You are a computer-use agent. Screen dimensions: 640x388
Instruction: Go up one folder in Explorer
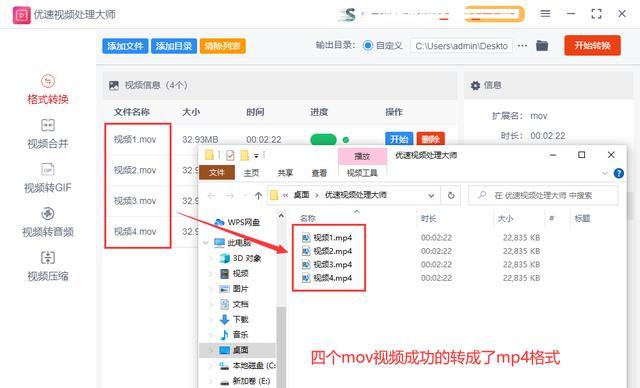point(258,196)
